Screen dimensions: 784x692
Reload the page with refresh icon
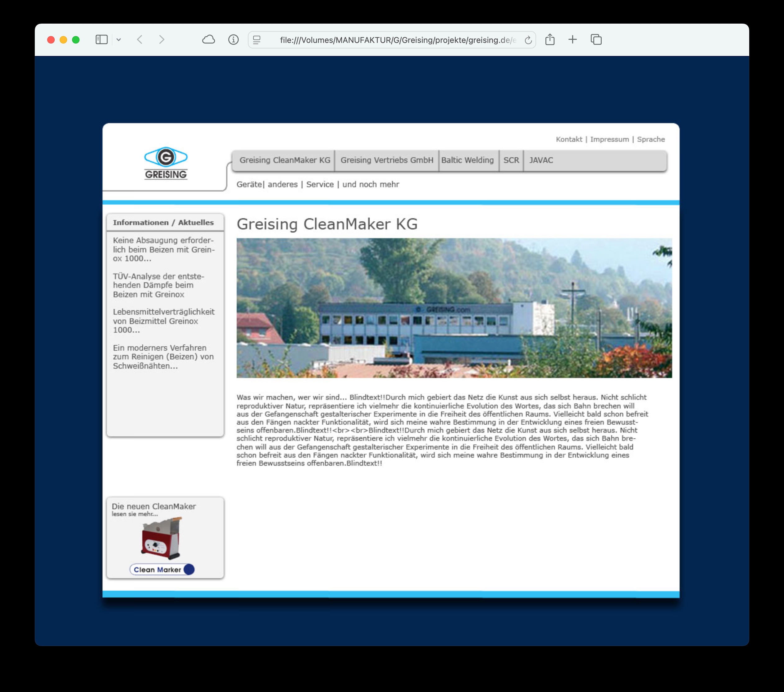coord(528,40)
